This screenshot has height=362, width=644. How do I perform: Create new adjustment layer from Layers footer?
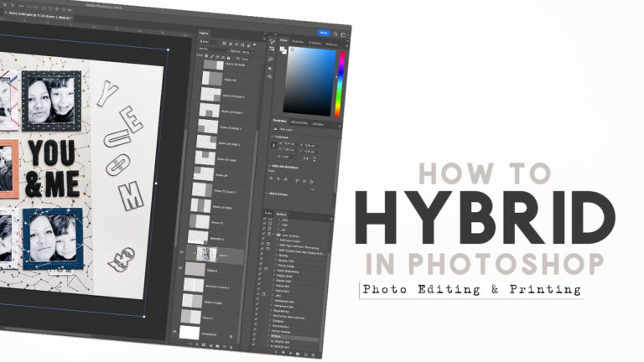coord(210,345)
